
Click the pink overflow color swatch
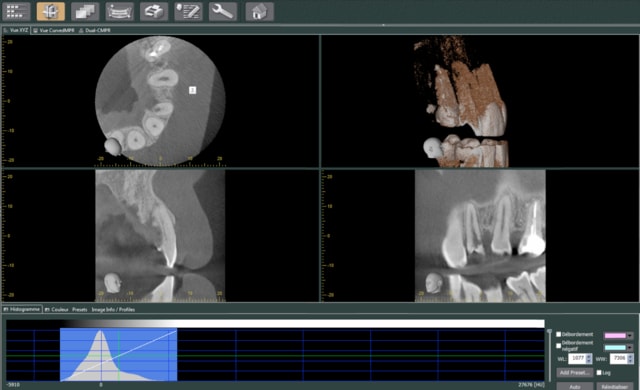tap(615, 336)
